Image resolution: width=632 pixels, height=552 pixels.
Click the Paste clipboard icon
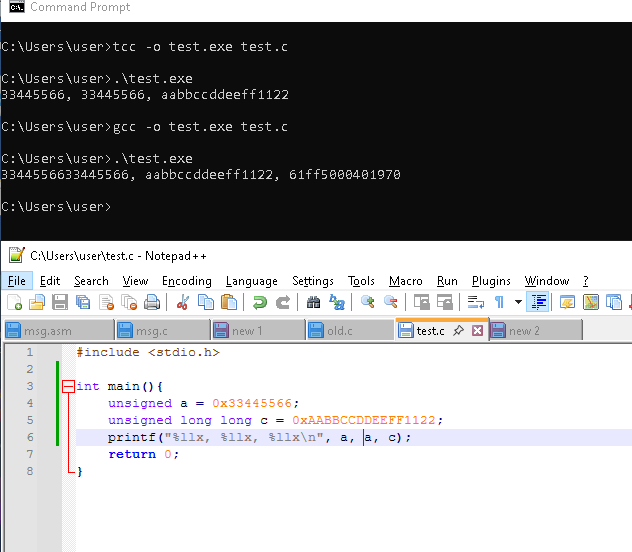pyautogui.click(x=229, y=302)
